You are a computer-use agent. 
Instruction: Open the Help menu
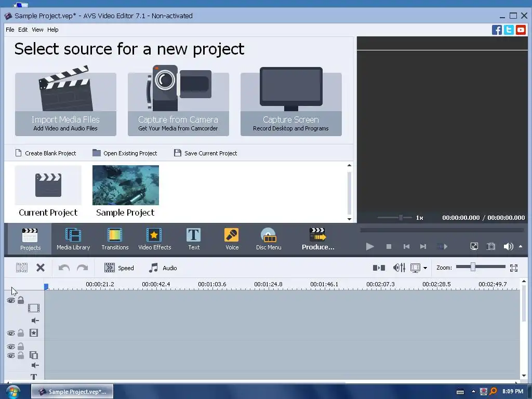52,30
